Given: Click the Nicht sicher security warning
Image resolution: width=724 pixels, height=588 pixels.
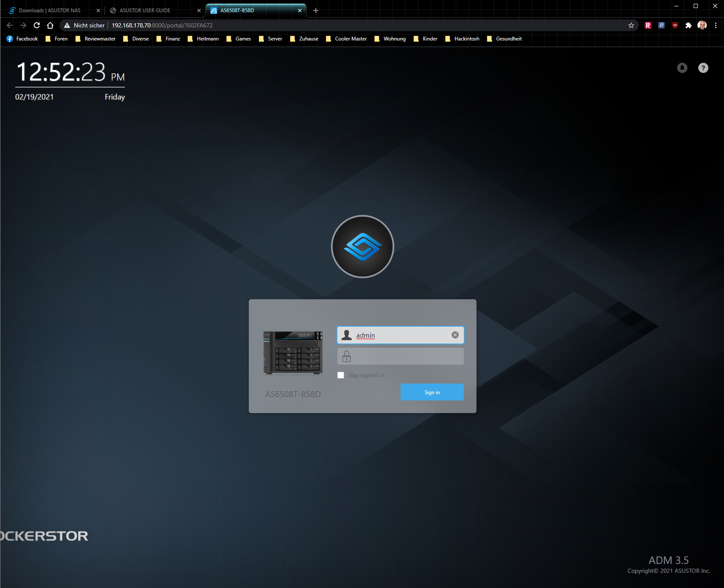Looking at the screenshot, I should 84,25.
